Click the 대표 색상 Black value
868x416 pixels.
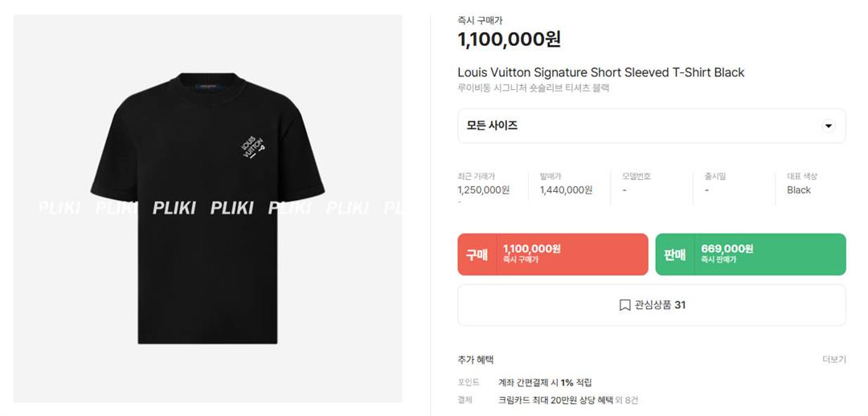pos(799,190)
